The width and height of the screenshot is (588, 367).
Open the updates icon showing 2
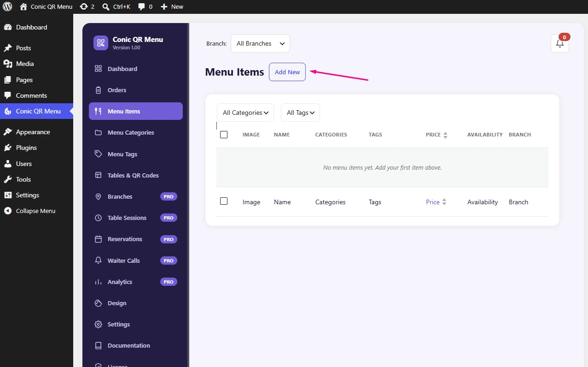pyautogui.click(x=87, y=6)
